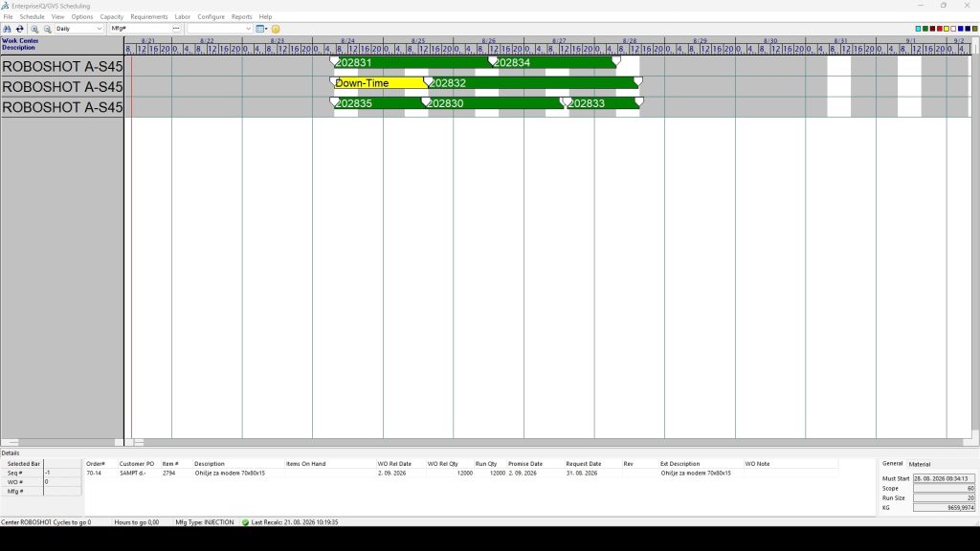Viewport: 980px width, 551px height.
Task: Click the EnterpriseIQ app icon in title bar
Action: click(x=5, y=6)
